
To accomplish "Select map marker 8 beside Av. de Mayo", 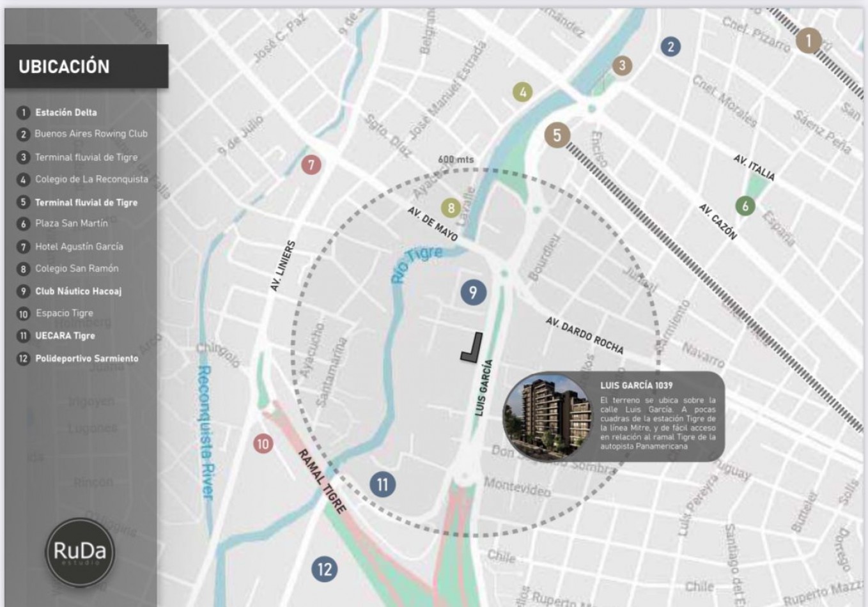I will click(x=451, y=208).
